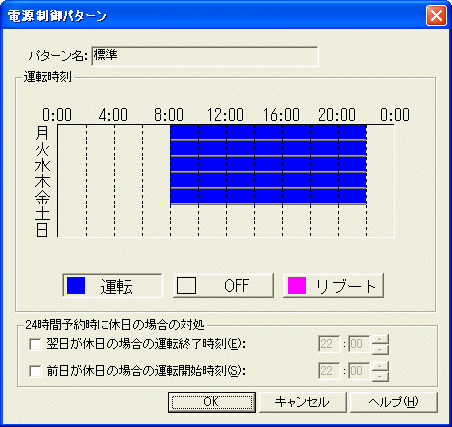This screenshot has width=452, height=427.
Task: Increase 運転終了時刻 with up spinner arrow
Action: [x=380, y=340]
